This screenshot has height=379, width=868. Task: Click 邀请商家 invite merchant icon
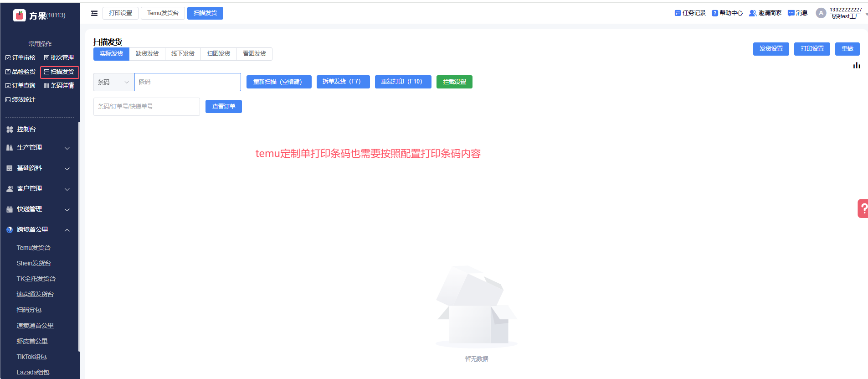pos(753,13)
